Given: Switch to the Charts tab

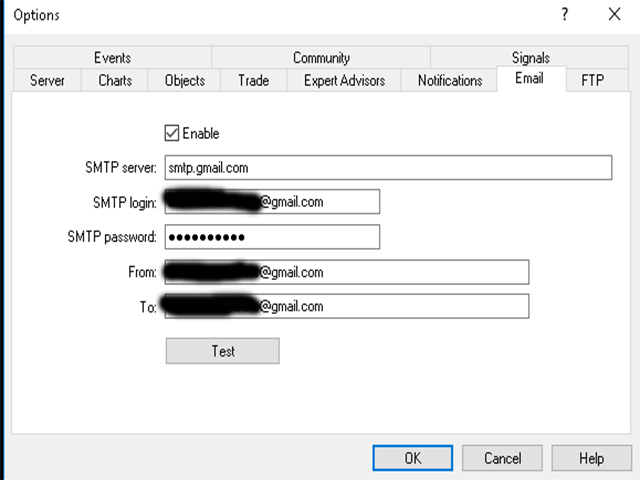Looking at the screenshot, I should pyautogui.click(x=115, y=81).
